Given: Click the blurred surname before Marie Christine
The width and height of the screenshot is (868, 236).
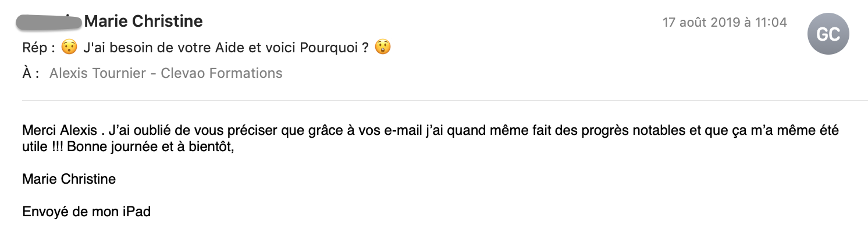Looking at the screenshot, I should [x=48, y=22].
